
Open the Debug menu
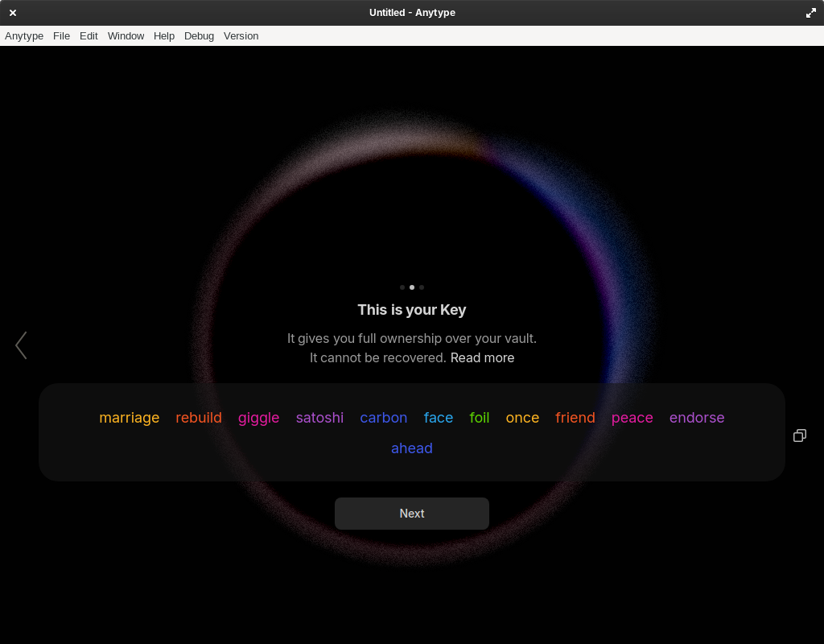199,35
